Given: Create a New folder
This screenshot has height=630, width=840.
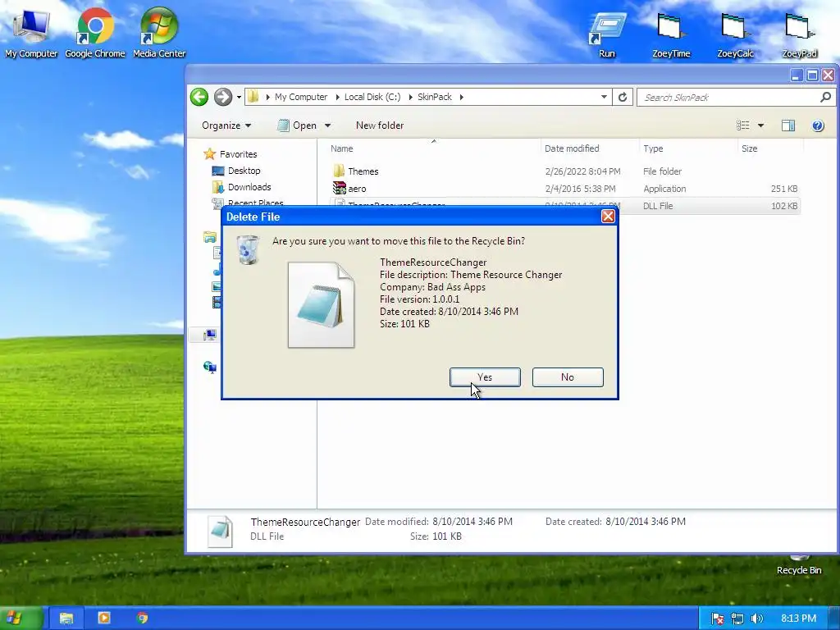Looking at the screenshot, I should [x=380, y=126].
